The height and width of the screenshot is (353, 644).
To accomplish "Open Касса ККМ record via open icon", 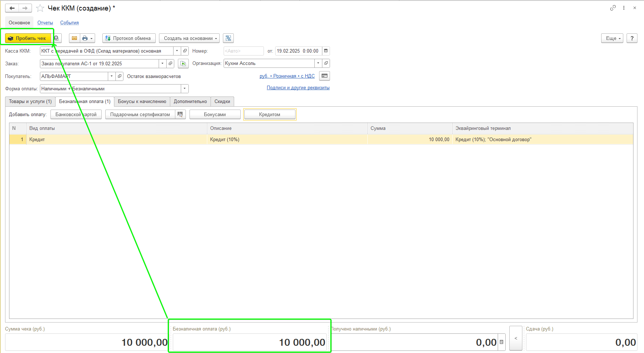I will pyautogui.click(x=185, y=51).
